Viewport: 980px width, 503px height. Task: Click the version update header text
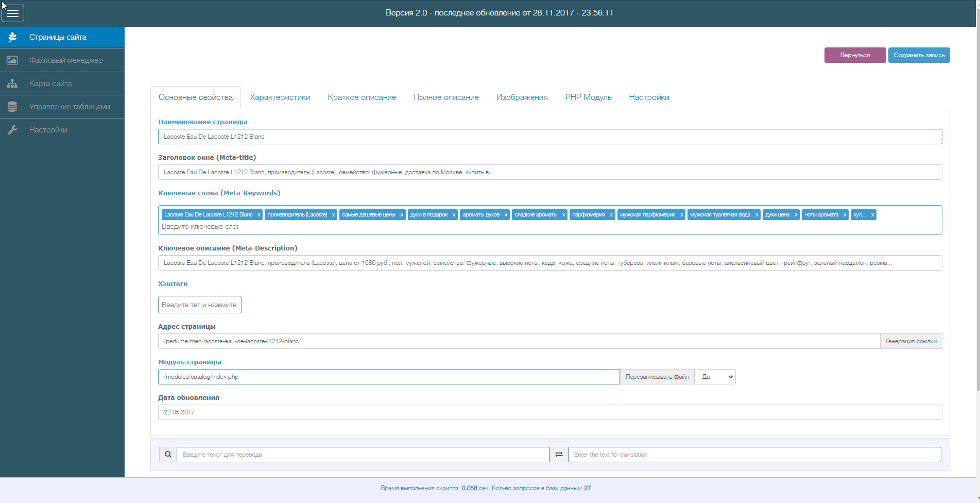click(x=500, y=13)
